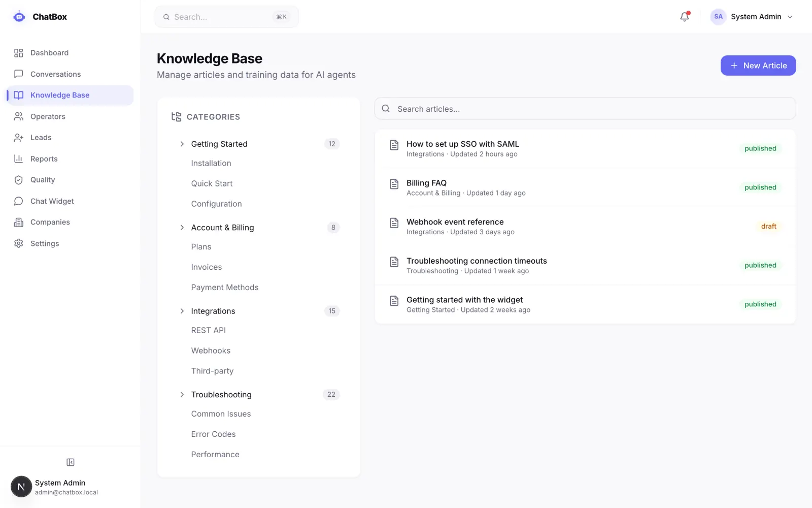Screen dimensions: 812x508
Task: Click the 22 count badge for Troubleshooting
Action: 331,395
